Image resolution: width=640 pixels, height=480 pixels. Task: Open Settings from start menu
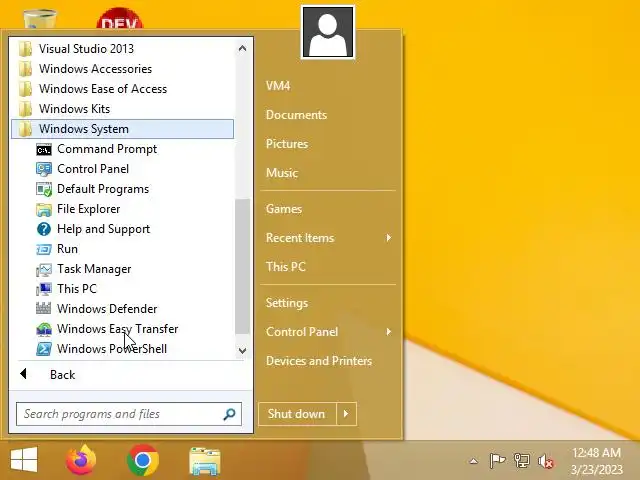(x=287, y=303)
